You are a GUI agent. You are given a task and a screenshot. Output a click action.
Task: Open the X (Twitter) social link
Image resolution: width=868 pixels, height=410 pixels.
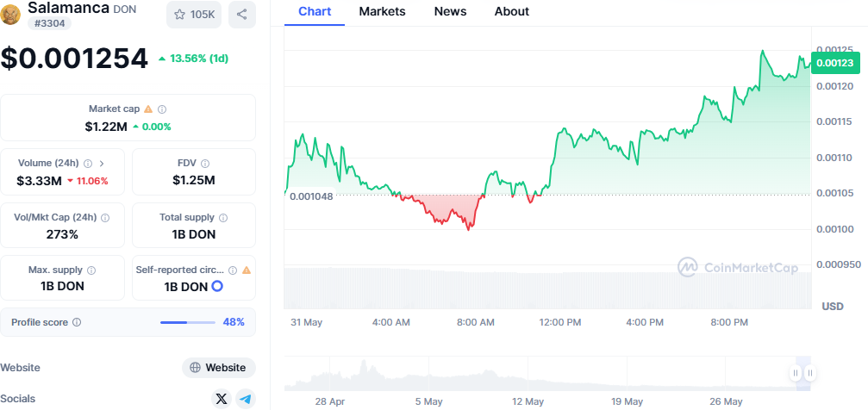[222, 399]
